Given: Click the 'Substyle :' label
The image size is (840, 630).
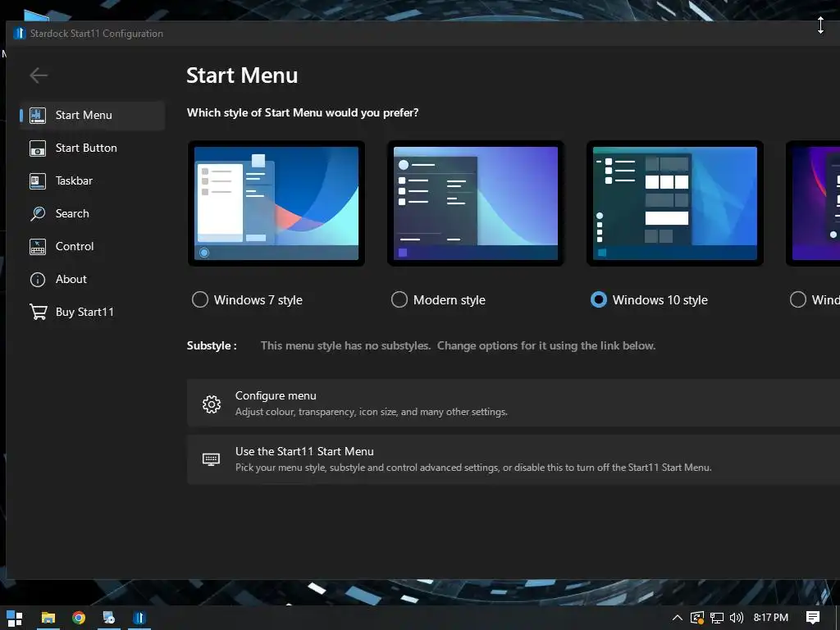Looking at the screenshot, I should click(x=212, y=345).
